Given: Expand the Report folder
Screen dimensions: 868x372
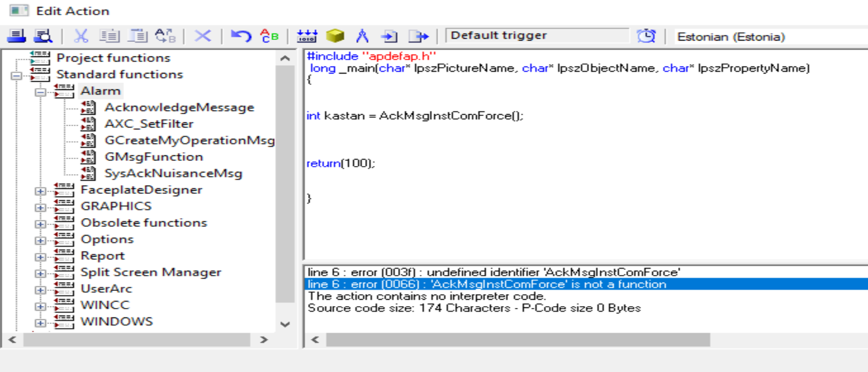Looking at the screenshot, I should (41, 257).
